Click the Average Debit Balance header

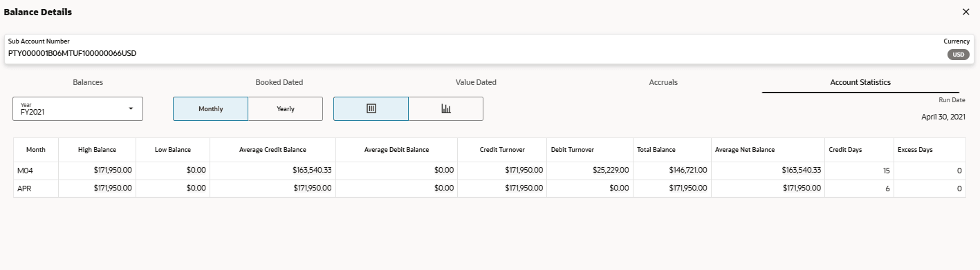pyautogui.click(x=396, y=149)
